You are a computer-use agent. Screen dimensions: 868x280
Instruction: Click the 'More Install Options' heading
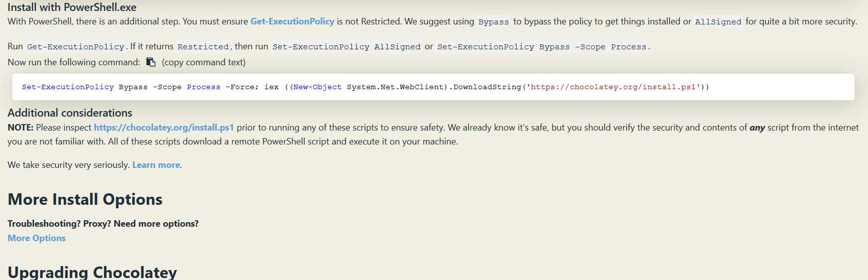tap(85, 199)
